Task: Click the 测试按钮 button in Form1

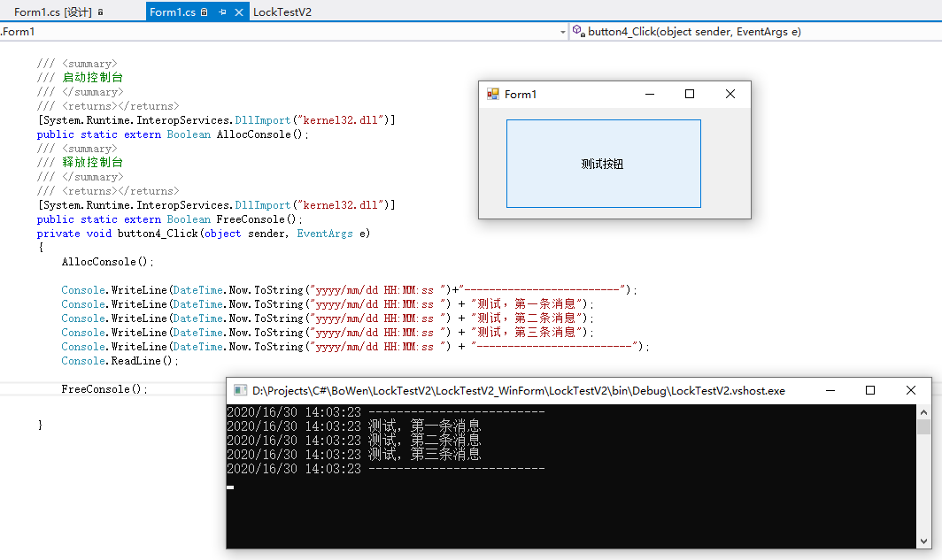Action: point(603,164)
